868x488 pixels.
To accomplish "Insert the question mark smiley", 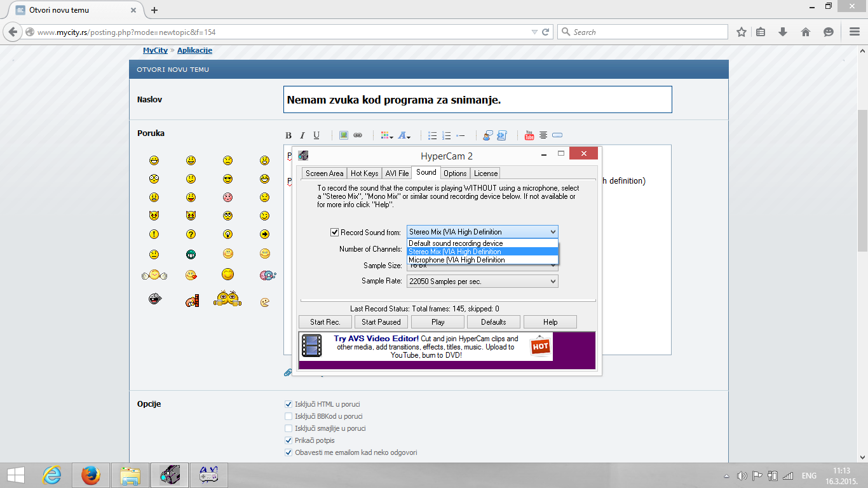I will coord(191,234).
